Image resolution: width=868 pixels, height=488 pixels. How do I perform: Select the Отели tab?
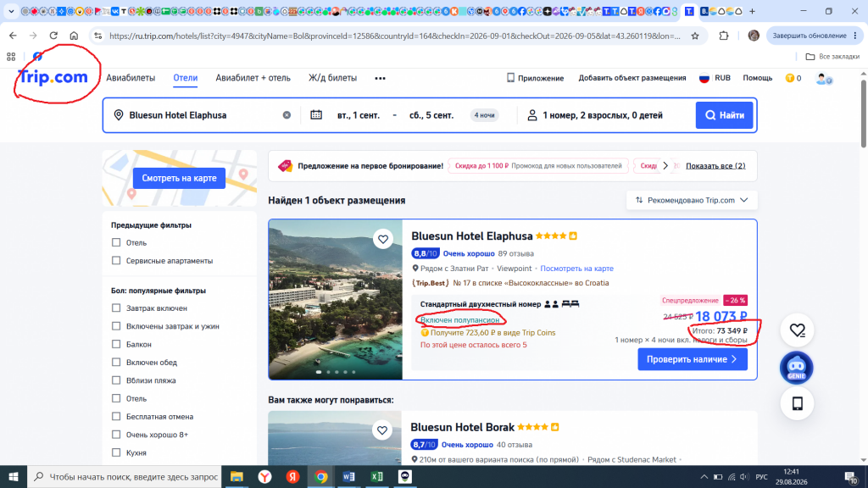coord(185,78)
